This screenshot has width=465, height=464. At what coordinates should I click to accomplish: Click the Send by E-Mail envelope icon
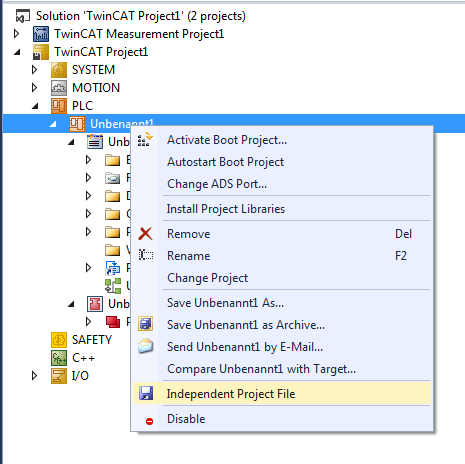tap(146, 346)
